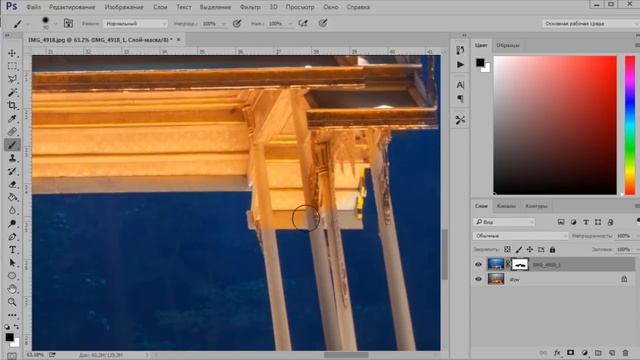Select the Dodge tool
Screen dimensions: 640x360
[x=12, y=223]
